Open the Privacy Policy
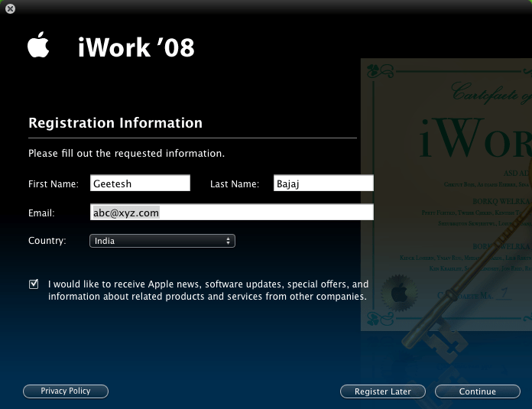The height and width of the screenshot is (409, 532). [66, 391]
